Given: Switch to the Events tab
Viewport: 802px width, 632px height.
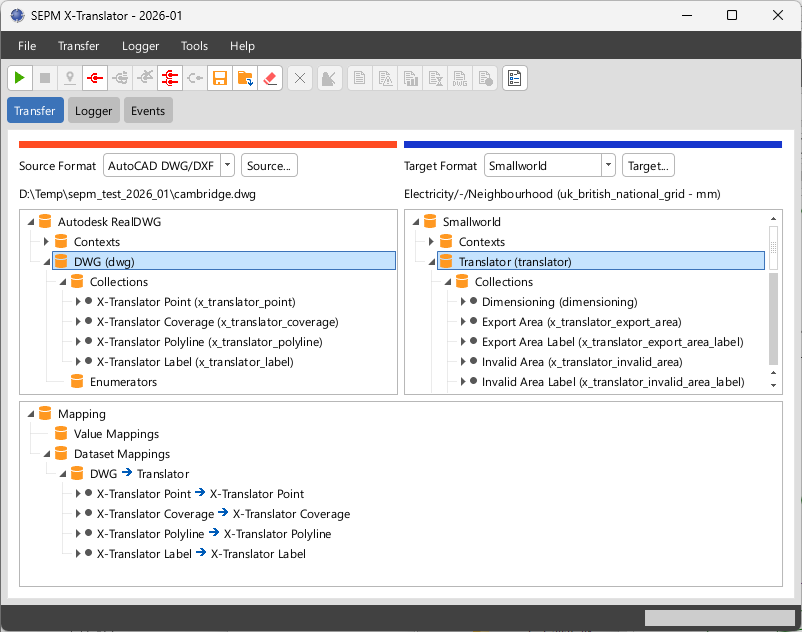Looking at the screenshot, I should 148,110.
